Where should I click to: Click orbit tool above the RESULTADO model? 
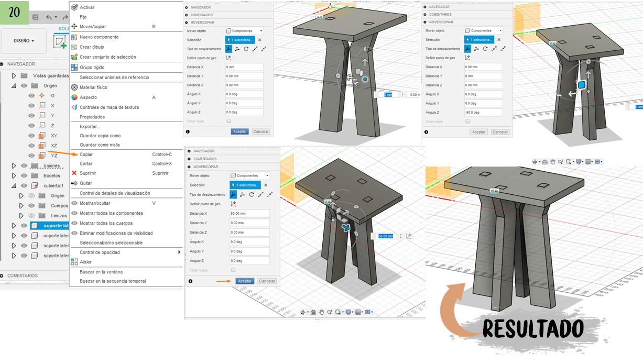pos(536,162)
